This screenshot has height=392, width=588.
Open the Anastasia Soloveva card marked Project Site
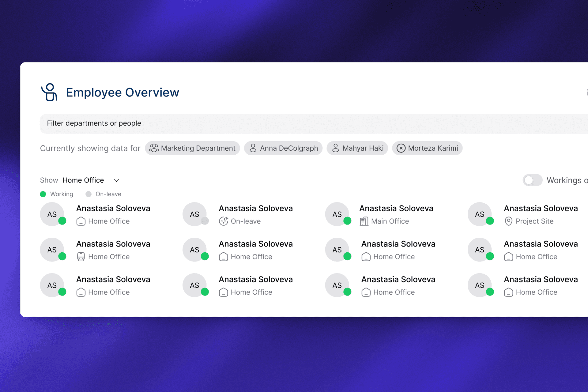[x=523, y=214]
